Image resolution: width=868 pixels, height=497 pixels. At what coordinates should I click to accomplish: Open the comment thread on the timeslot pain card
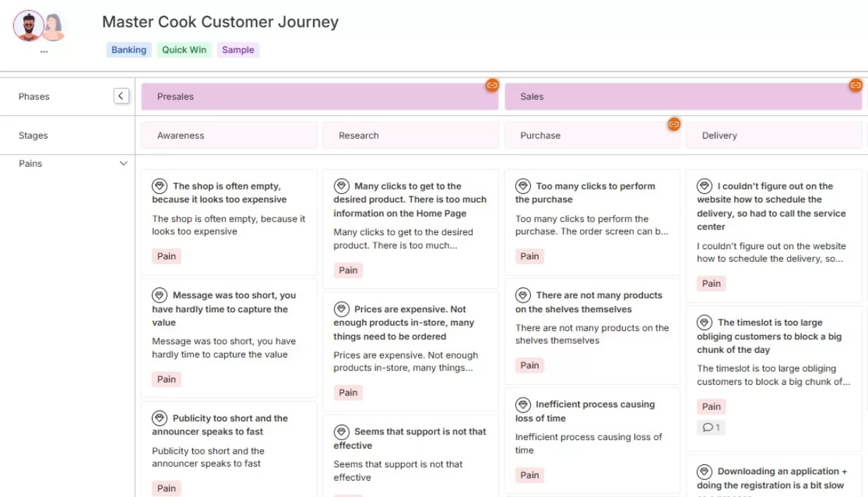click(710, 427)
